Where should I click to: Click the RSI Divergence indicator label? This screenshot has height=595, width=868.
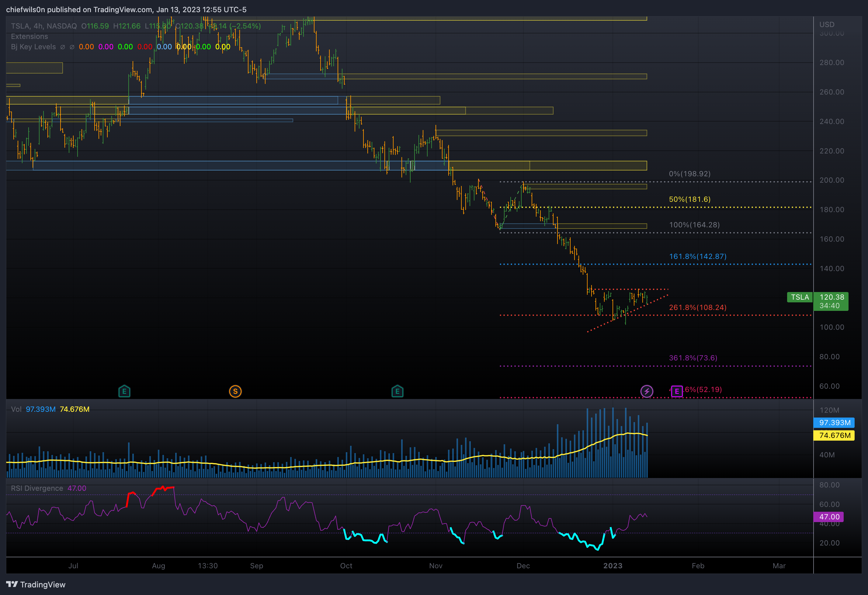tap(37, 488)
